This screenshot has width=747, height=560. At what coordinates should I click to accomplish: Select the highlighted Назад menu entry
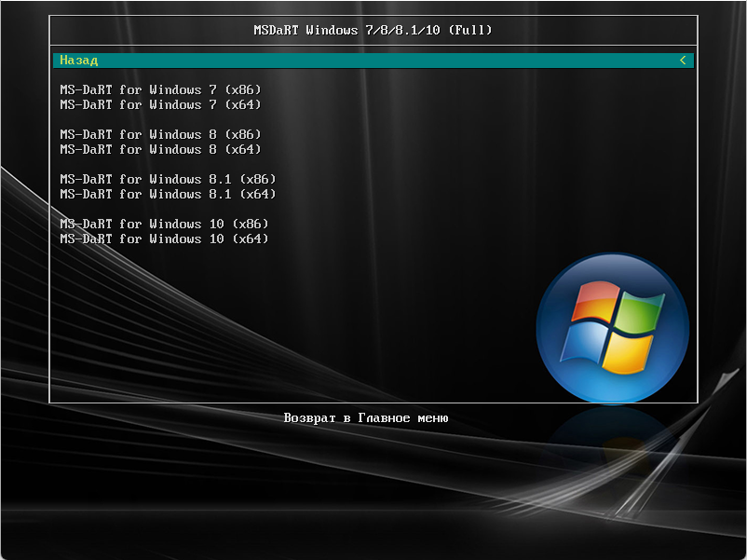pyautogui.click(x=79, y=61)
